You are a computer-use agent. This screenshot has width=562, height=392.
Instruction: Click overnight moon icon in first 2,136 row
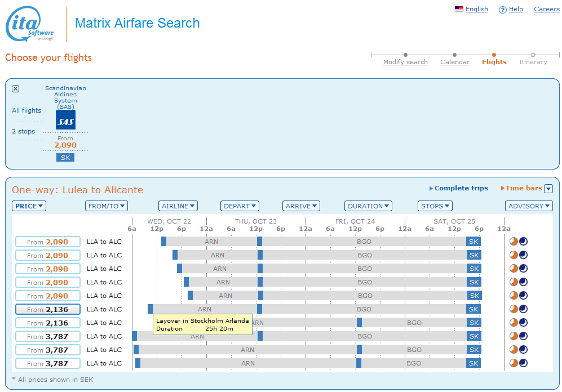click(523, 309)
